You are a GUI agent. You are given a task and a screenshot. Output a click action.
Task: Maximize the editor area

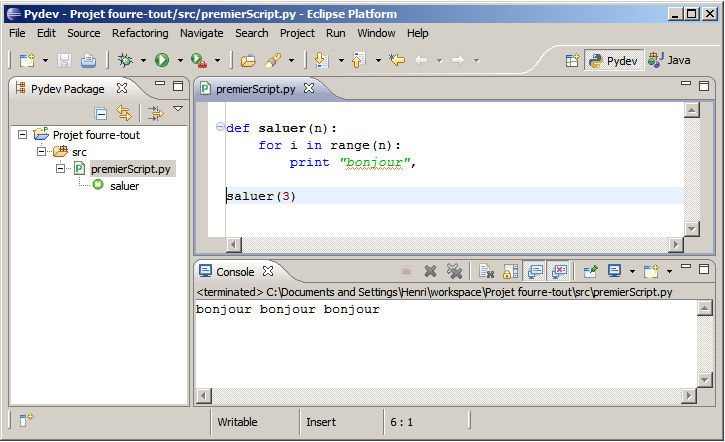point(704,86)
